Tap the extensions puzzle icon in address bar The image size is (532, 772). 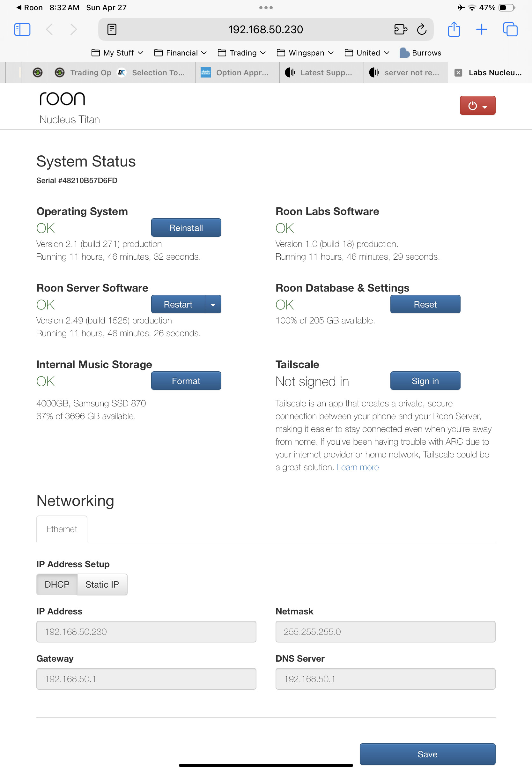pos(400,29)
